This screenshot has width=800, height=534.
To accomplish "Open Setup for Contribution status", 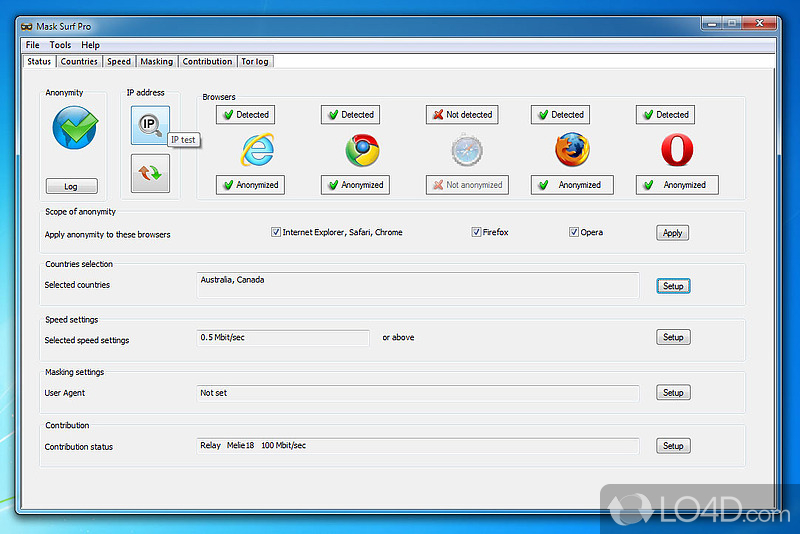I will click(x=673, y=446).
